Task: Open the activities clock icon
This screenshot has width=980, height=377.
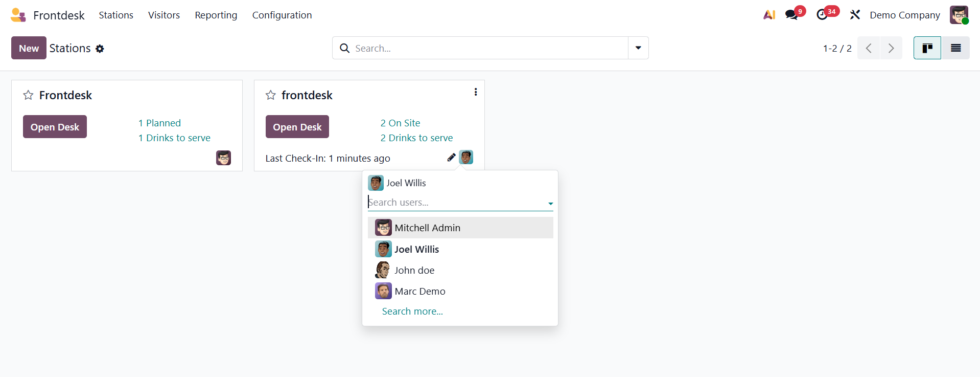Action: coord(822,15)
